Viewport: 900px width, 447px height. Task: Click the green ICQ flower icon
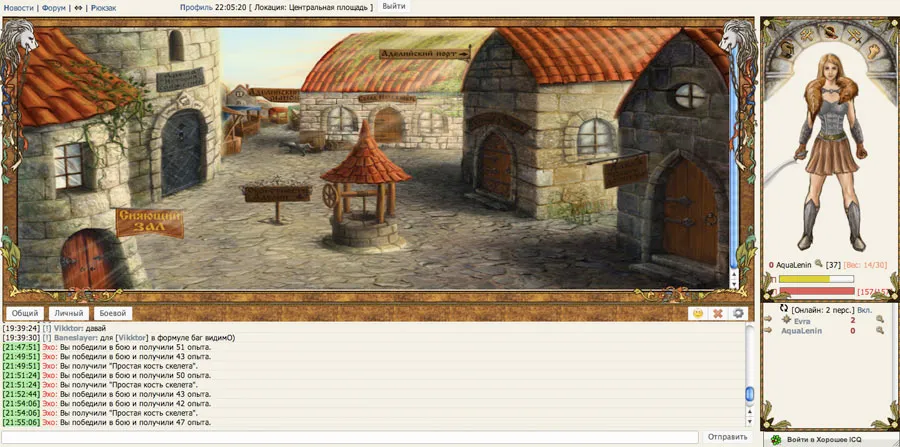tap(776, 440)
